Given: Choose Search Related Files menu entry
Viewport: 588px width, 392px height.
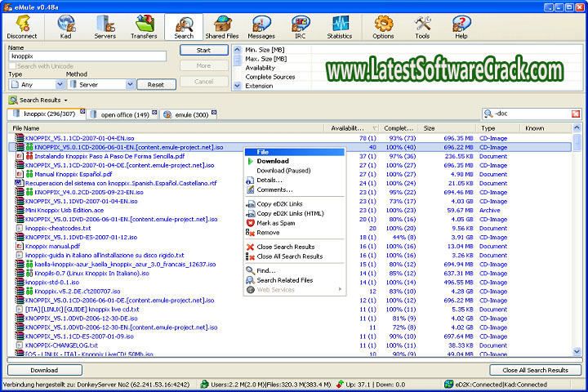Looking at the screenshot, I should 294,280.
